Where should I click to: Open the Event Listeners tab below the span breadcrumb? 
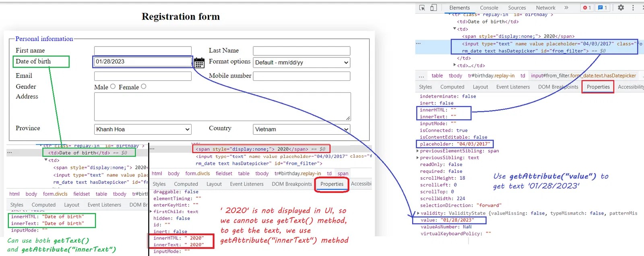[x=247, y=184]
